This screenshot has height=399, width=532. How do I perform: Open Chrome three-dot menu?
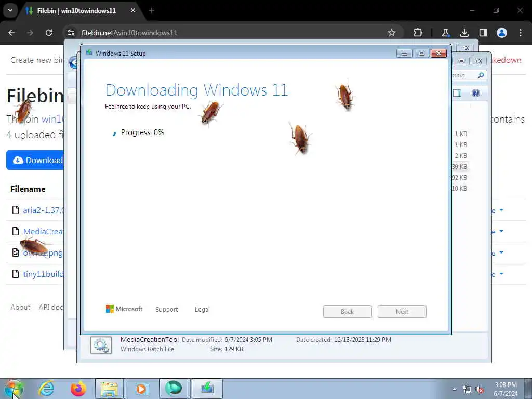[521, 33]
